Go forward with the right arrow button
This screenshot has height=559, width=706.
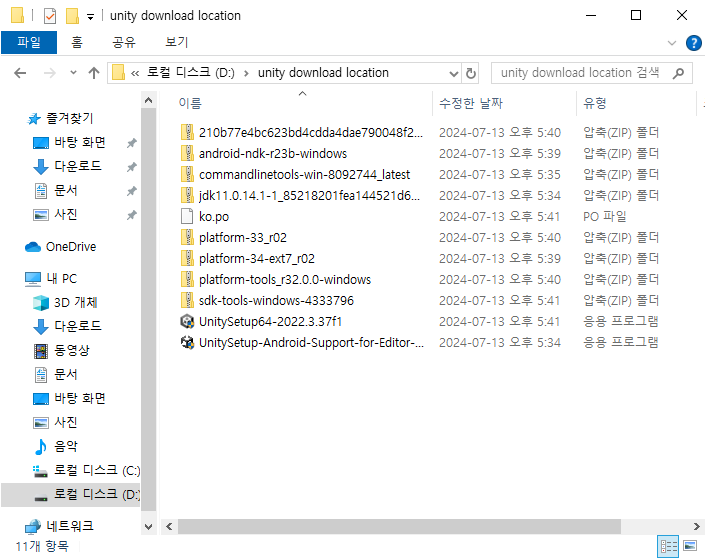[x=50, y=73]
